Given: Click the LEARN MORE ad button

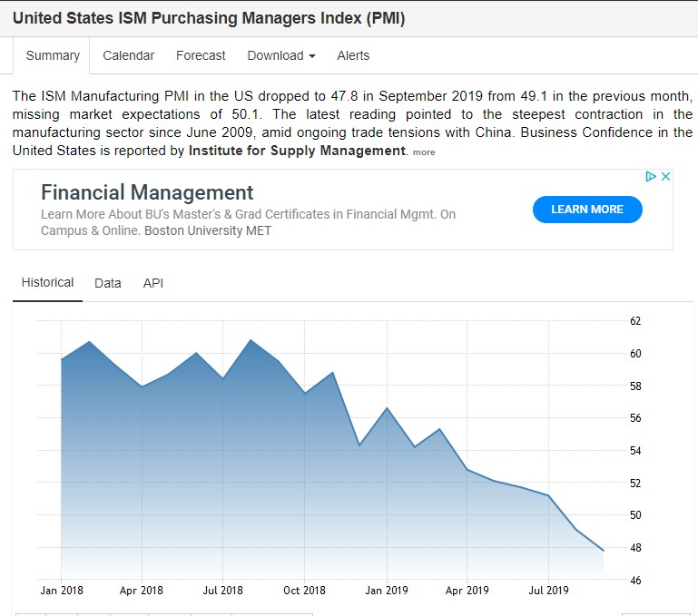Looking at the screenshot, I should point(586,210).
